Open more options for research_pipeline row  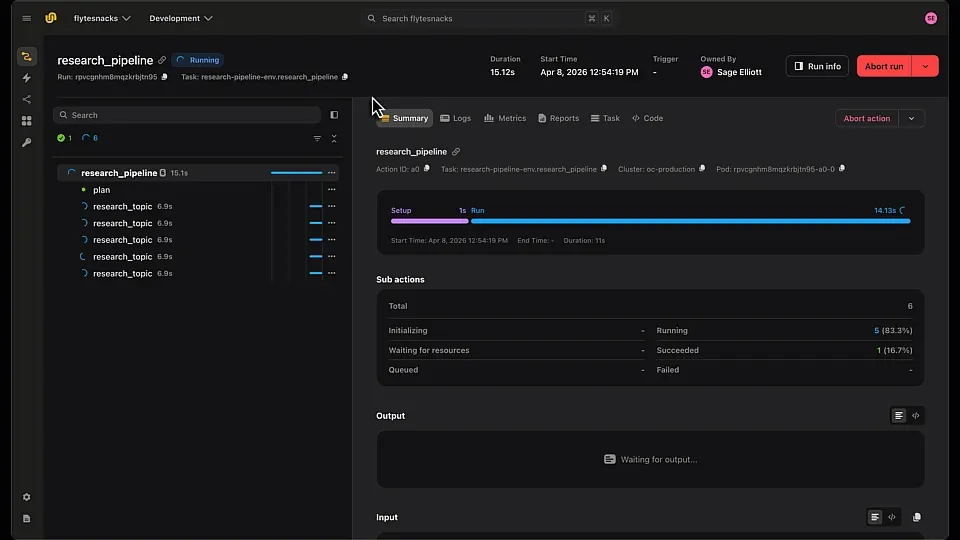[331, 173]
